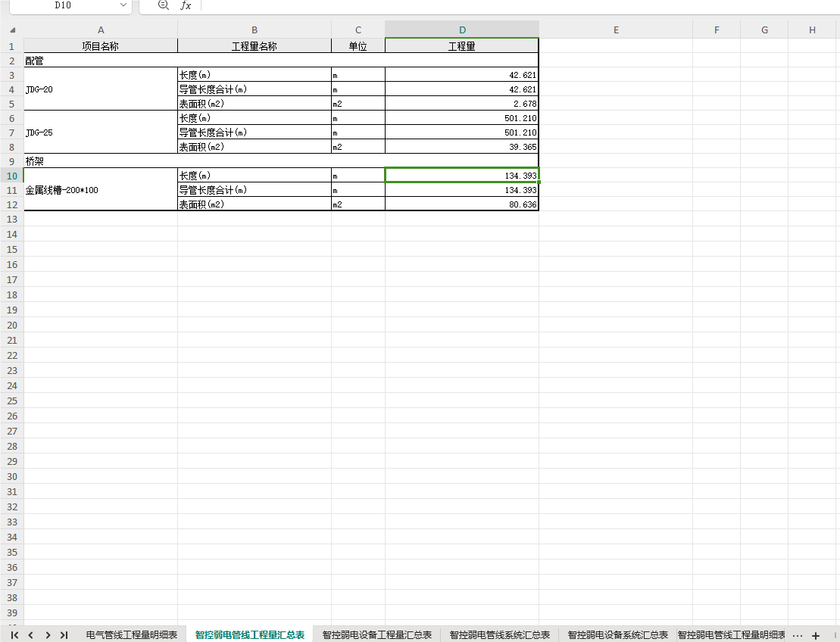This screenshot has height=642, width=840.
Task: Jump to last sheet with navigation arrow
Action: coord(64,635)
